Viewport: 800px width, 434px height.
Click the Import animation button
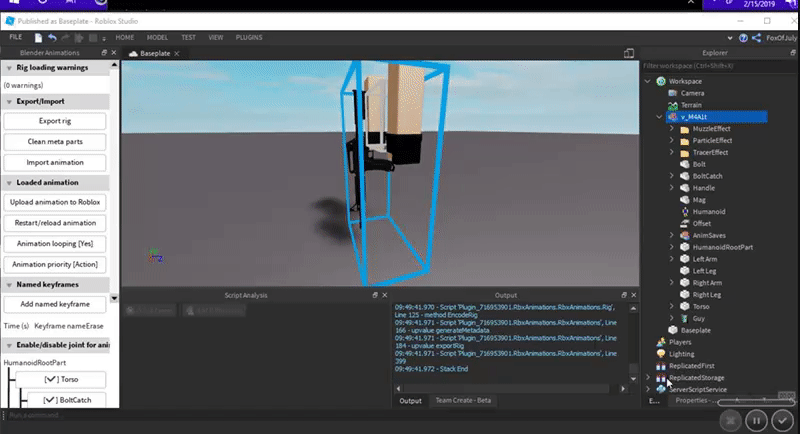tap(55, 162)
